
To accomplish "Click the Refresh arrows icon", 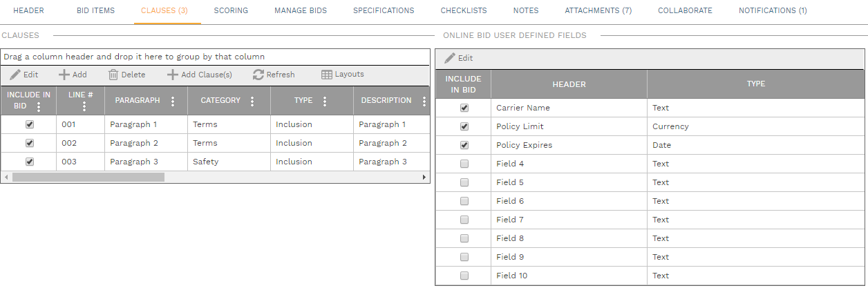I will point(258,75).
